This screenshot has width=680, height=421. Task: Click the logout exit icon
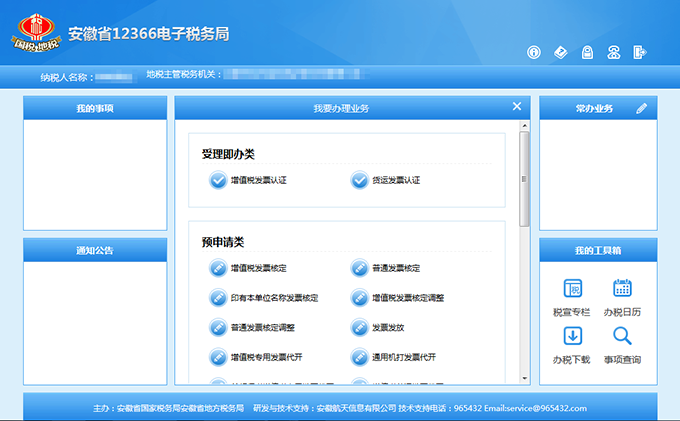point(640,52)
